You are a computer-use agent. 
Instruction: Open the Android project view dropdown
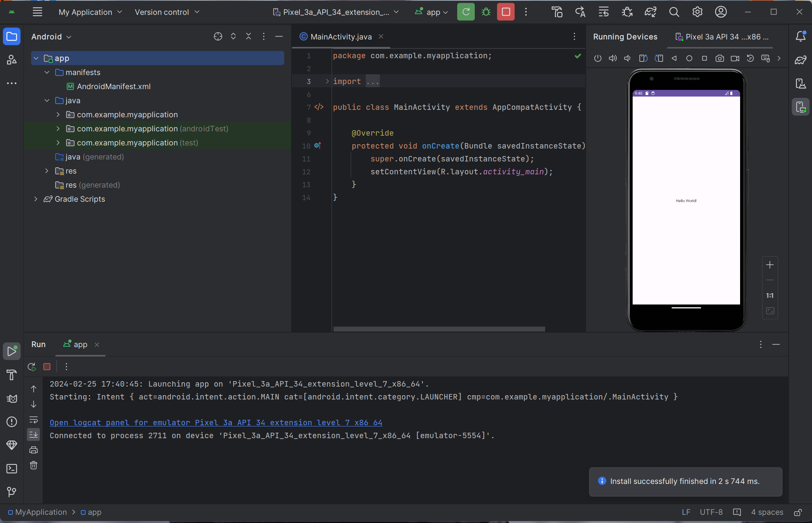point(51,37)
